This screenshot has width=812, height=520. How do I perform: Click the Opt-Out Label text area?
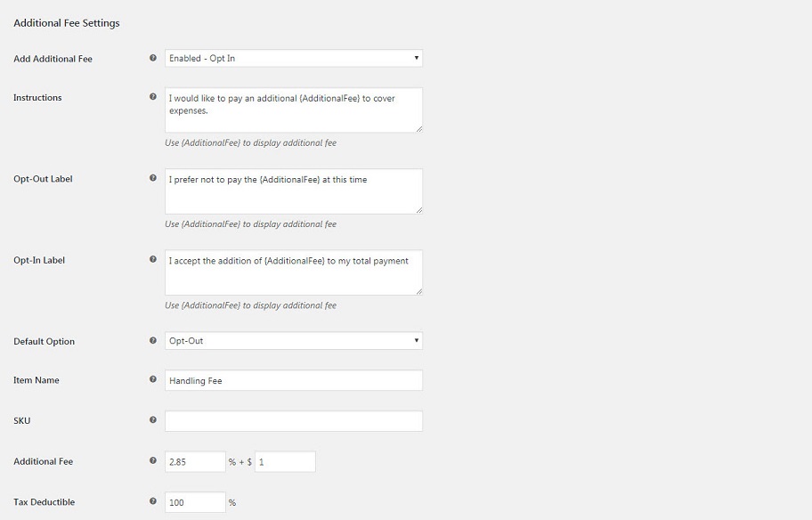click(x=294, y=191)
